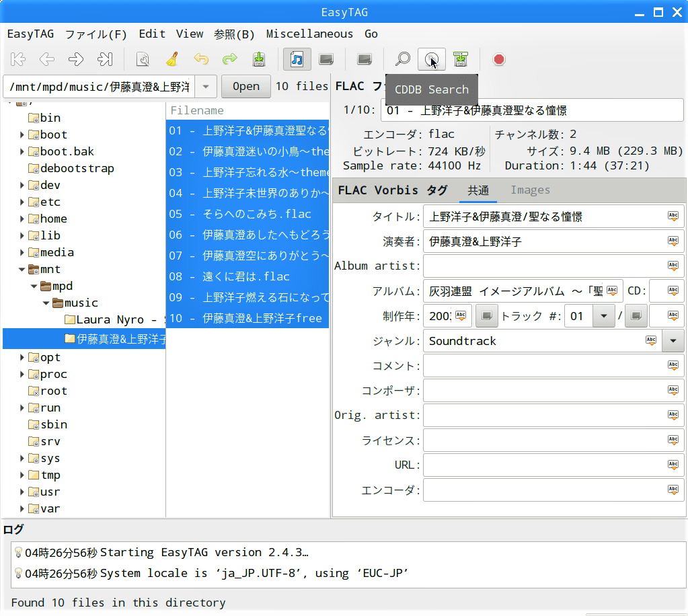This screenshot has height=616, width=688.
Task: Save files with the green download icon
Action: click(259, 59)
